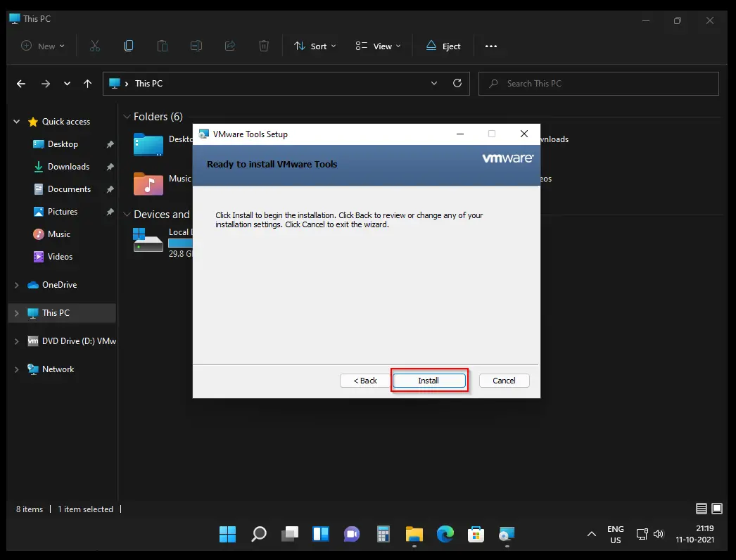Open the recent locations chevron
This screenshot has width=736, height=560.
point(67,84)
